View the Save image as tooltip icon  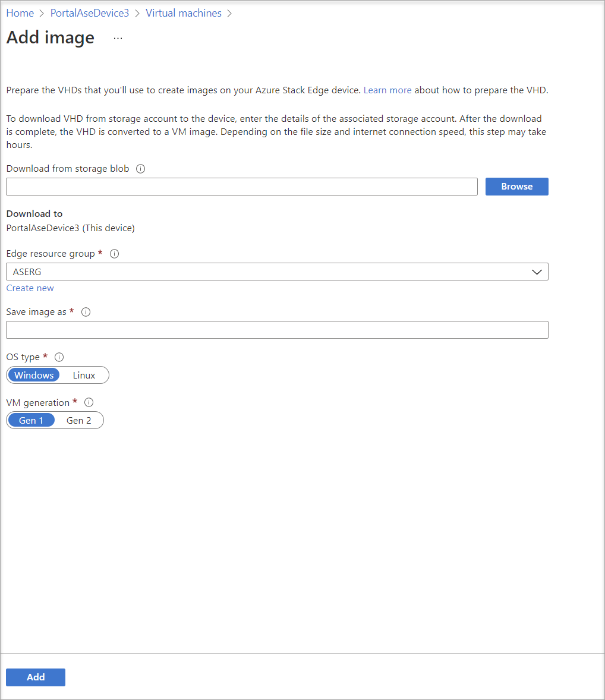(x=86, y=311)
